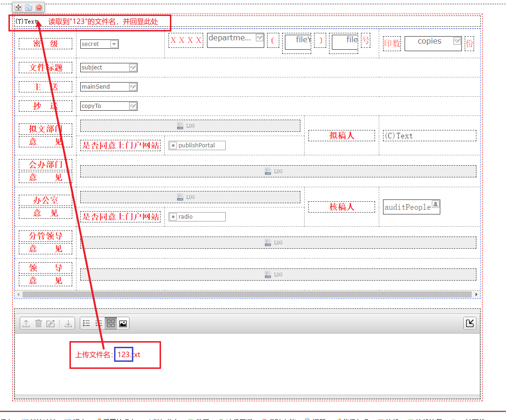Screen dimensions: 506x420
Task: Click the copy component icon above the form
Action: pyautogui.click(x=29, y=7)
